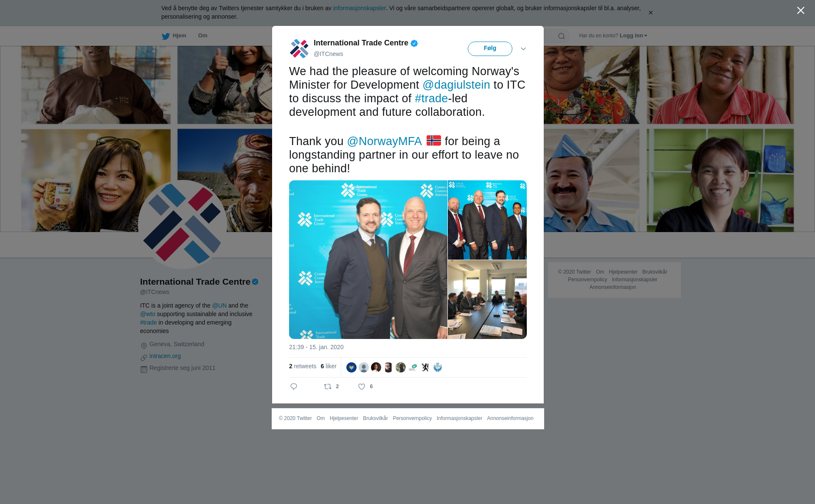Open the @dagiulstein mention link

(456, 85)
